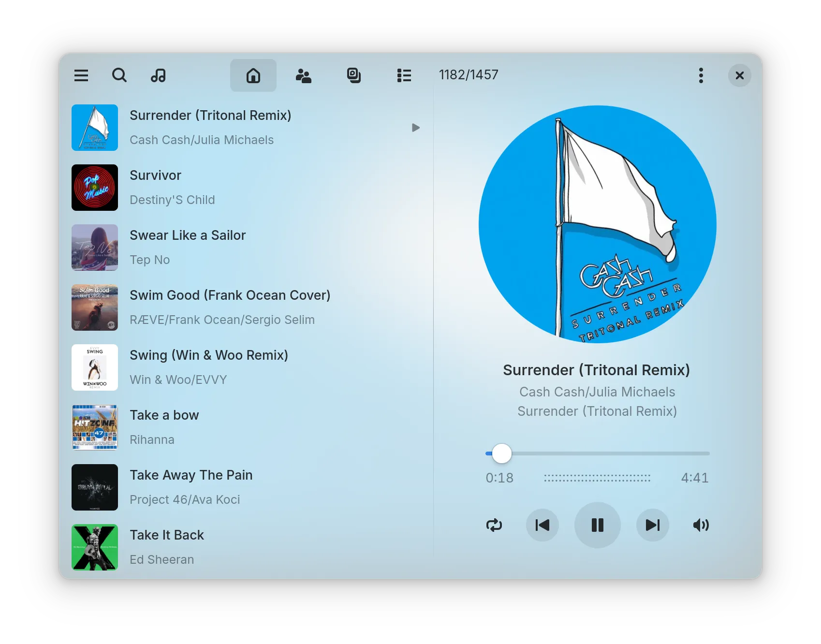Click the playback progress slider knob
Image resolution: width=821 pixels, height=644 pixels.
coord(502,454)
